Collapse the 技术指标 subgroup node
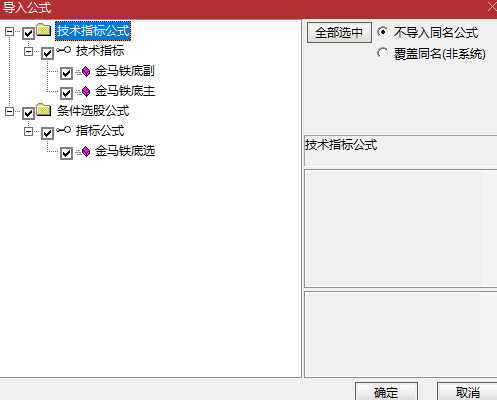The image size is (497, 400). (28, 52)
